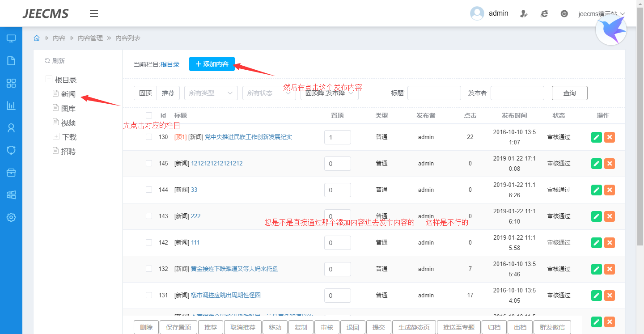Expand the 下载 tree node
This screenshot has width=644, height=334.
56,136
